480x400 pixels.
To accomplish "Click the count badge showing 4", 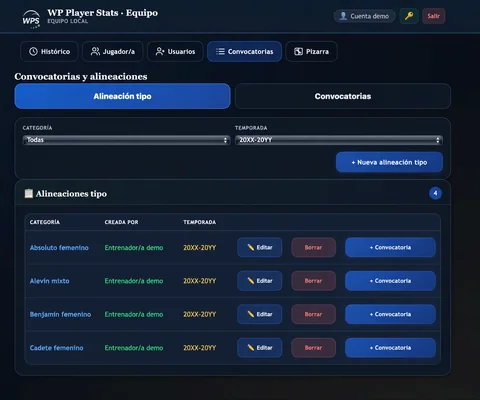I will pyautogui.click(x=435, y=193).
